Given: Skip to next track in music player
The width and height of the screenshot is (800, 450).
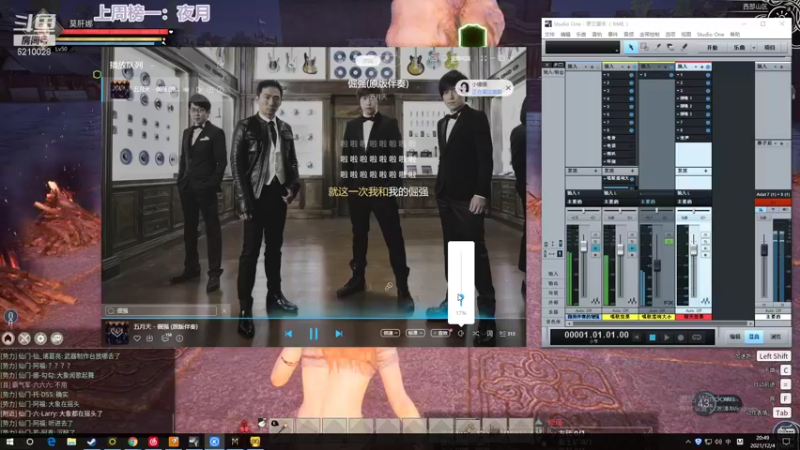Looking at the screenshot, I should click(339, 334).
